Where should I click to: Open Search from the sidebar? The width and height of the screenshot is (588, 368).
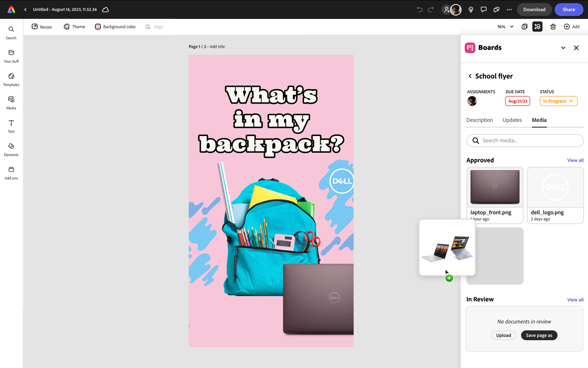(x=11, y=32)
